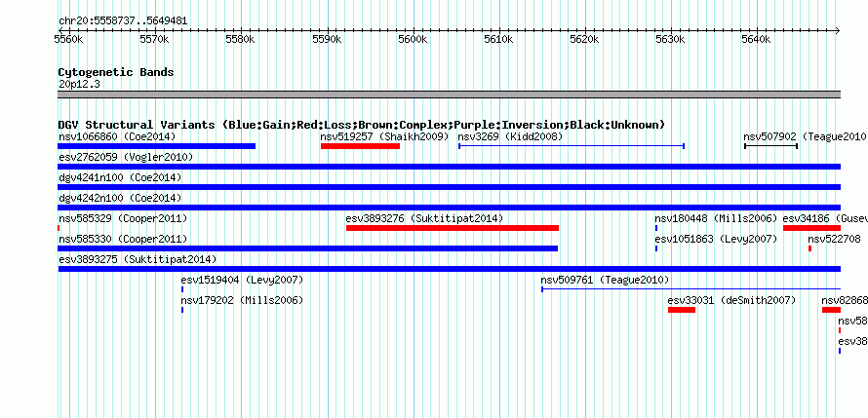Image resolution: width=868 pixels, height=418 pixels.
Task: Select the small red nsv522708 marker
Action: pyautogui.click(x=809, y=248)
